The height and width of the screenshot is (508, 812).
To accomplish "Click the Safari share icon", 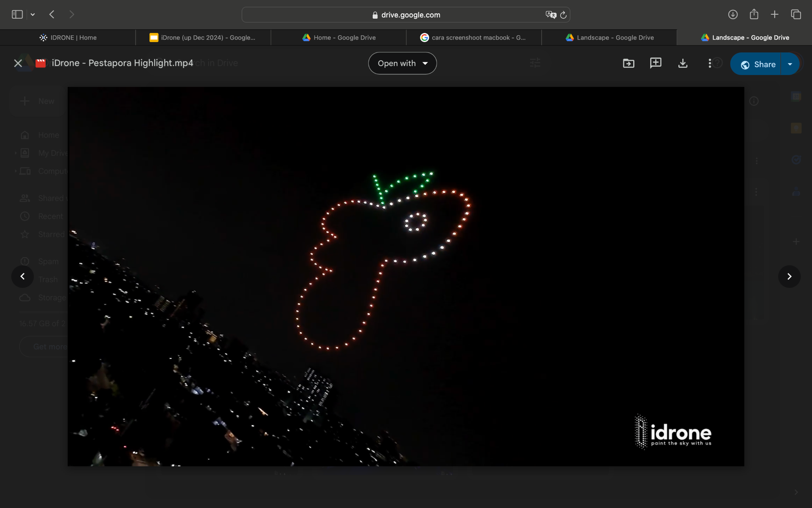I will (x=754, y=14).
